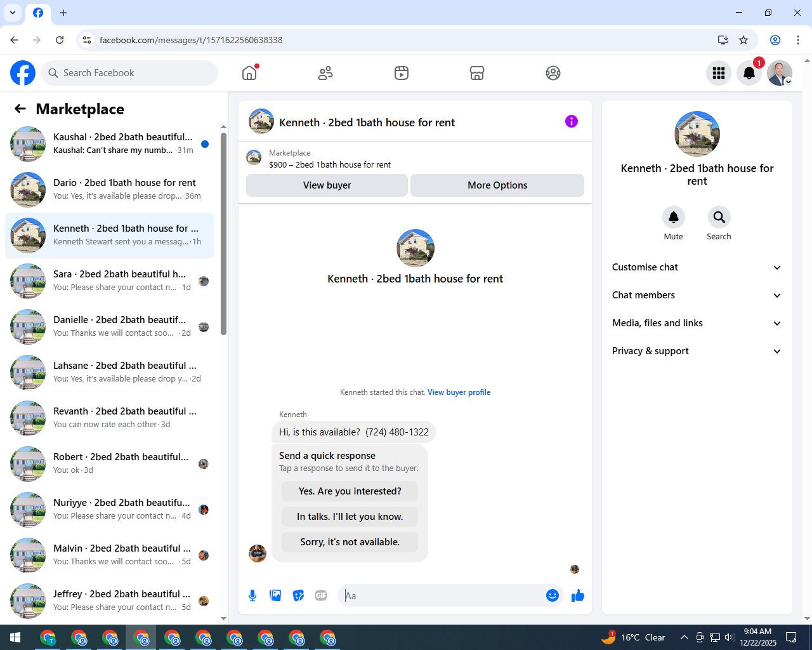
Task: Send a thumbs-up like
Action: (x=578, y=595)
